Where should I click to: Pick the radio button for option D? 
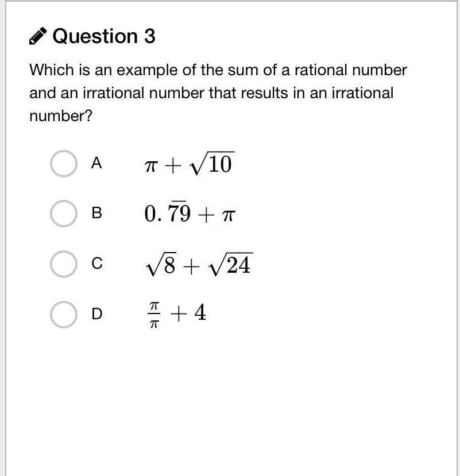pos(64,314)
